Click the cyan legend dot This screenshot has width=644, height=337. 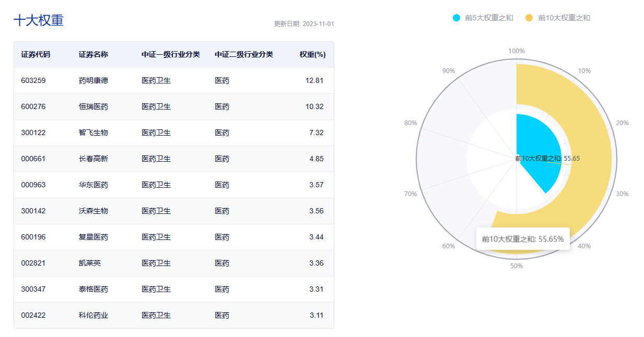(456, 18)
